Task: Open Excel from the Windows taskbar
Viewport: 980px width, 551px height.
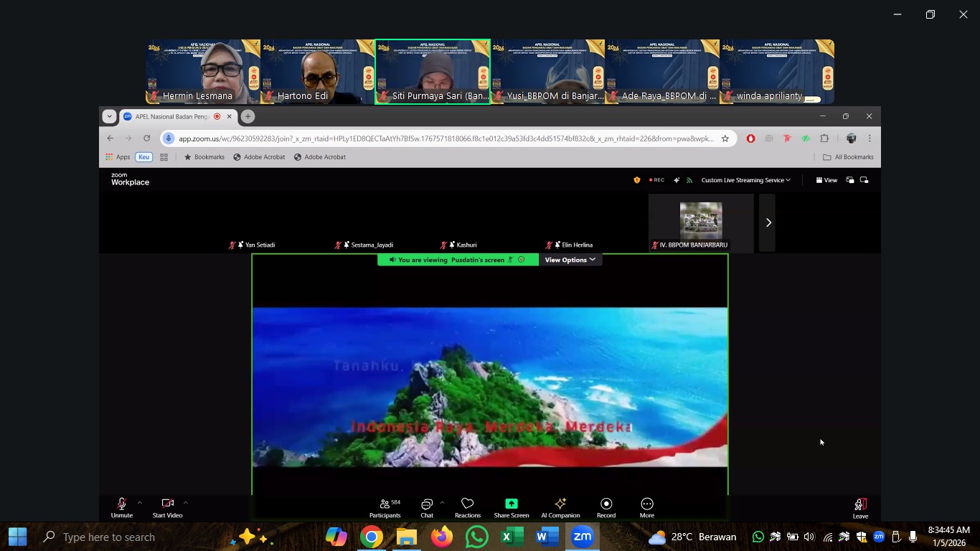Action: 512,537
